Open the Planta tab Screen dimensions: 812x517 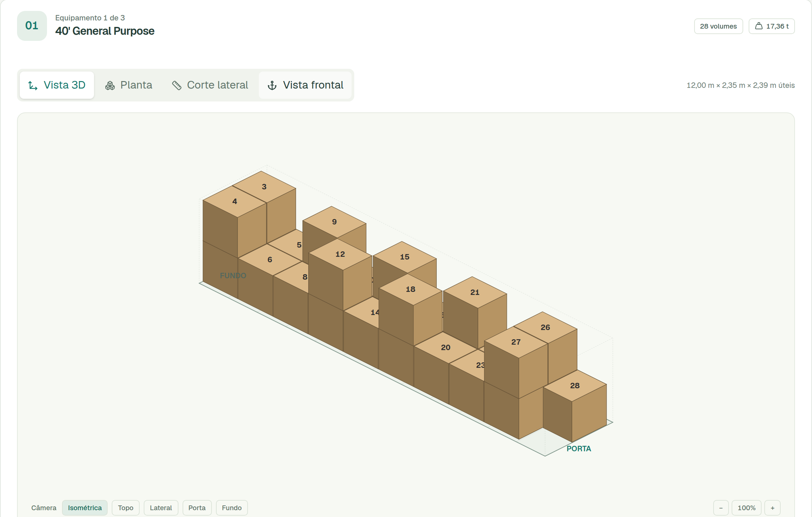[x=129, y=85]
